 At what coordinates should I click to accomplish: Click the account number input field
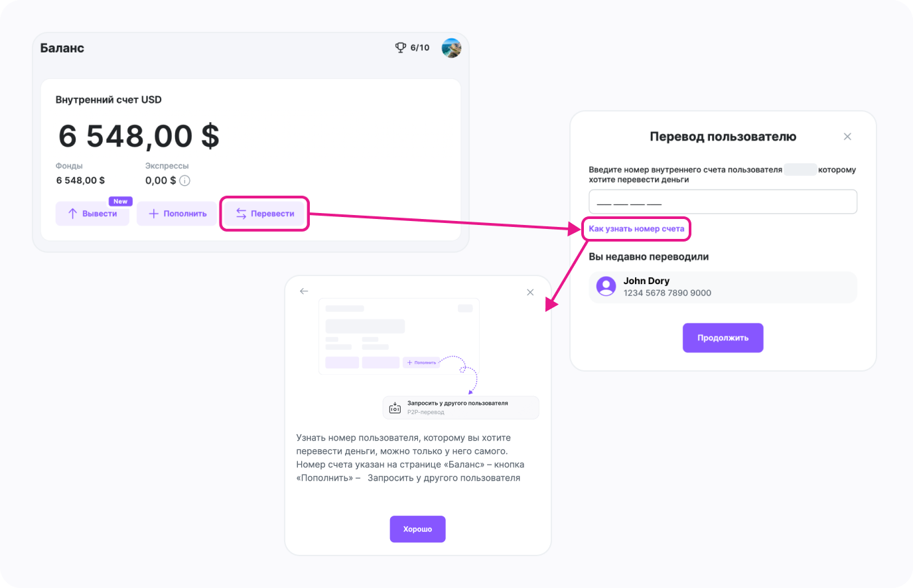tap(723, 202)
